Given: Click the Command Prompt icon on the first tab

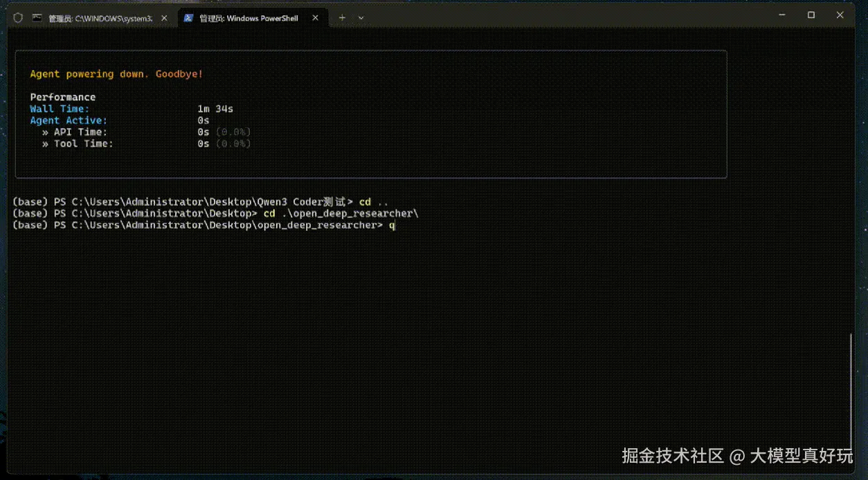Looking at the screenshot, I should [x=37, y=18].
